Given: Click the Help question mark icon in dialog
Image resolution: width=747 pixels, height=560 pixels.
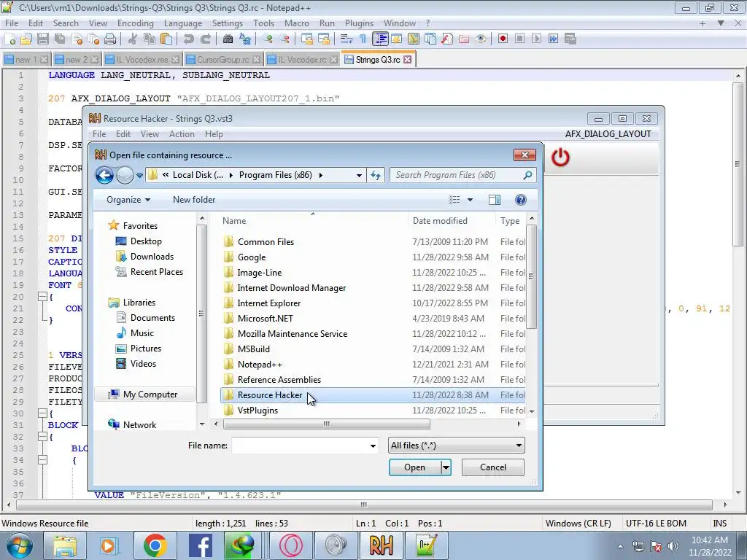Looking at the screenshot, I should 521,200.
